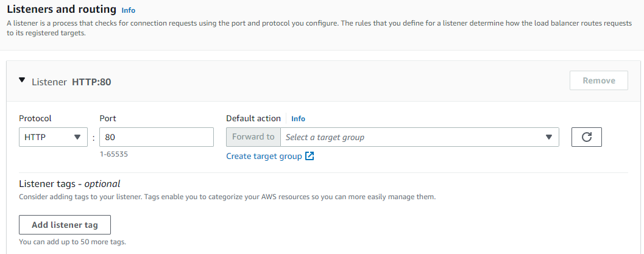Open Info next to Default action

pyautogui.click(x=298, y=119)
